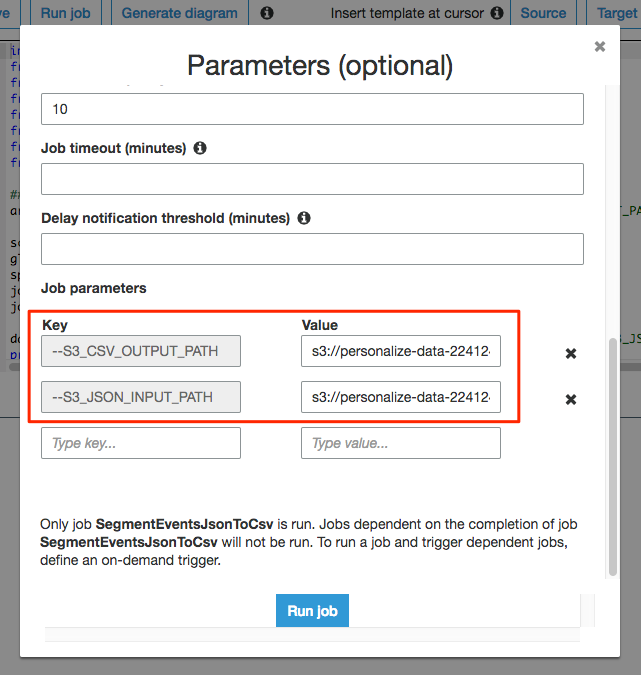Screen dimensions: 641x675
Task: Click the Job timeout info icon
Action: (x=200, y=148)
